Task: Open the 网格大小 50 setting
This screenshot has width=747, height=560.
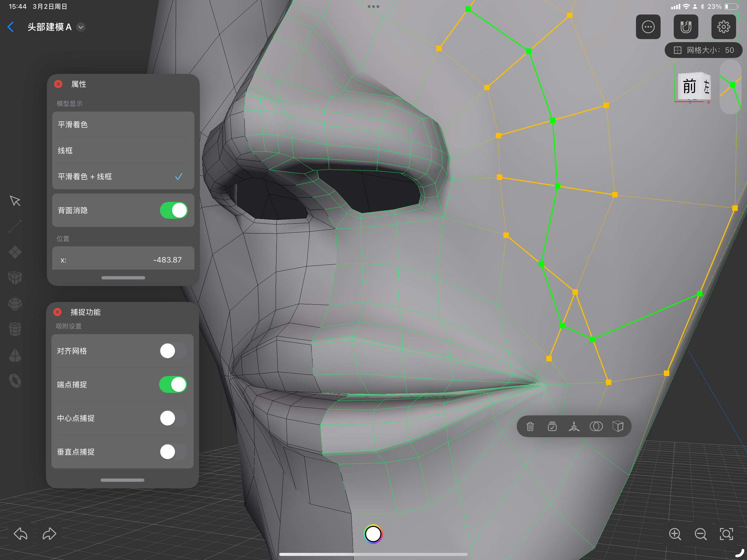Action: [x=704, y=50]
